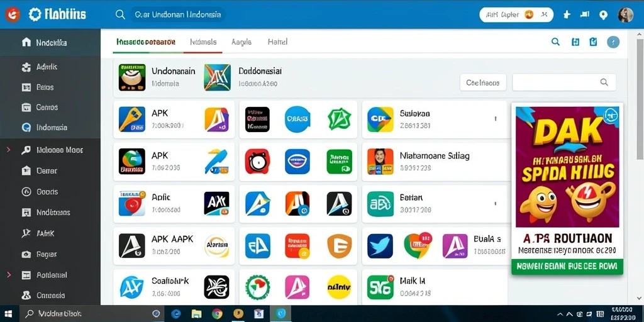Open the yellow circle app icon in bottom row
The image size is (644, 322).
(x=339, y=287)
